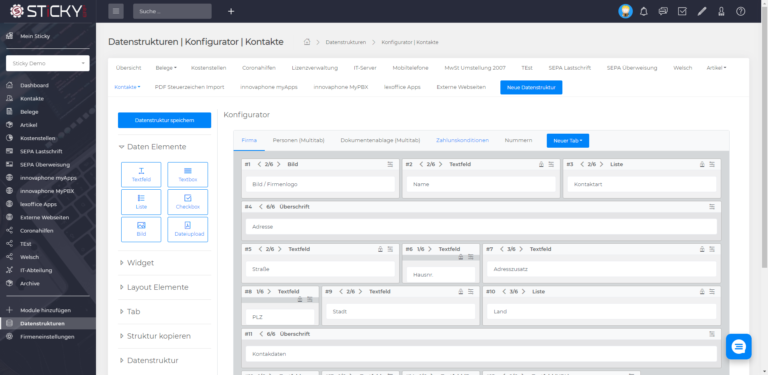
Task: Select the Checkbox data element tile
Action: click(x=188, y=202)
